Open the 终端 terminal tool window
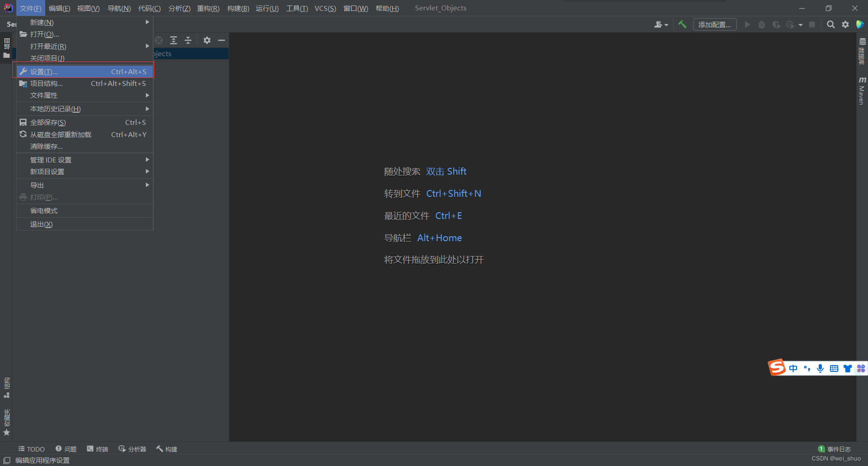Image resolution: width=868 pixels, height=466 pixels. (98, 449)
